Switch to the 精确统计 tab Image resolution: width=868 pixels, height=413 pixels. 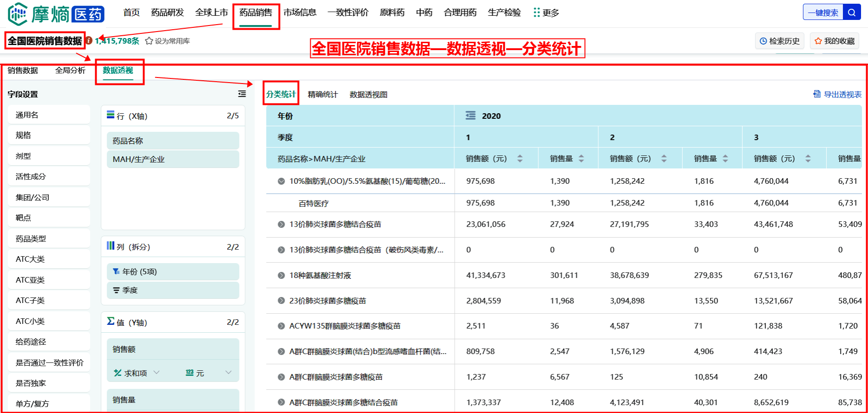(x=323, y=95)
